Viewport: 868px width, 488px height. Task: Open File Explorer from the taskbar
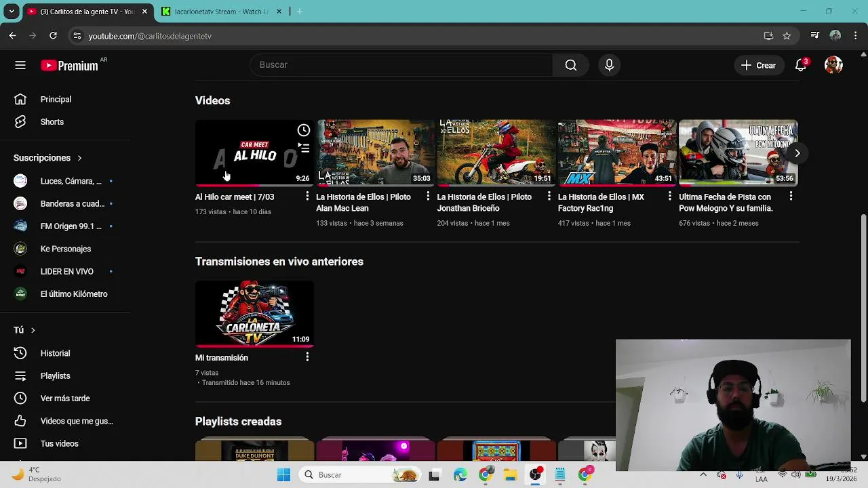[x=510, y=475]
